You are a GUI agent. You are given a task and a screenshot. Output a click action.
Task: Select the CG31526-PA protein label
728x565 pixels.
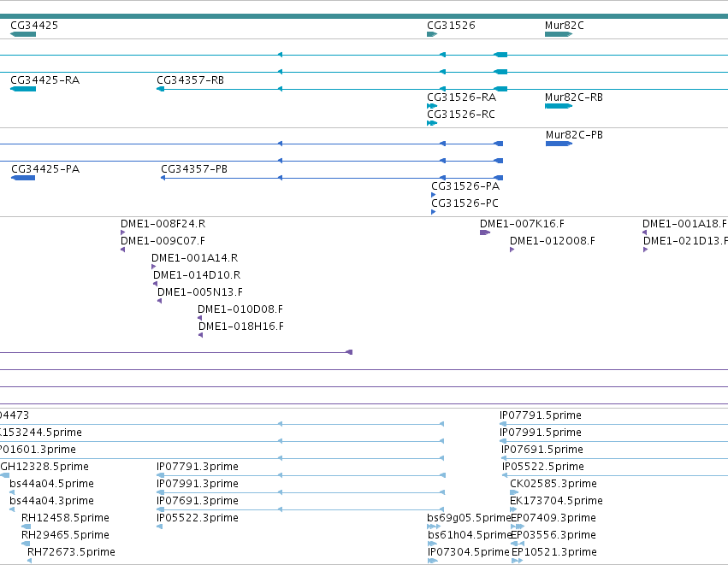coord(465,186)
